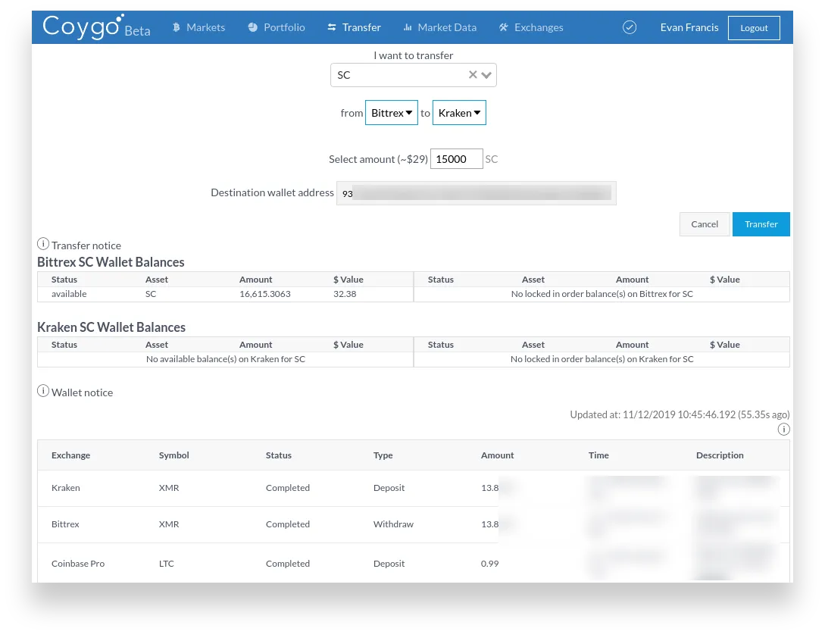Click the Exchange column header in history table
The width and height of the screenshot is (825, 644).
coord(70,455)
